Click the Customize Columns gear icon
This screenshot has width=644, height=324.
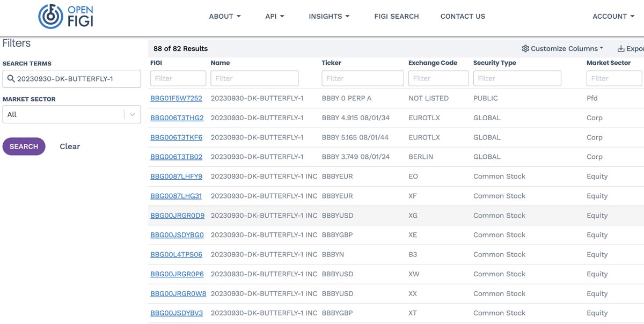(x=525, y=48)
